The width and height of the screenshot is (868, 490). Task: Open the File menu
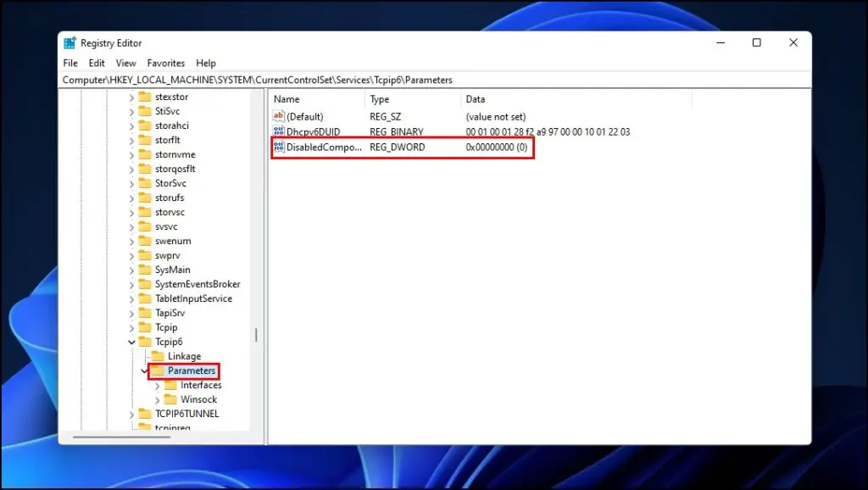pyautogui.click(x=70, y=63)
